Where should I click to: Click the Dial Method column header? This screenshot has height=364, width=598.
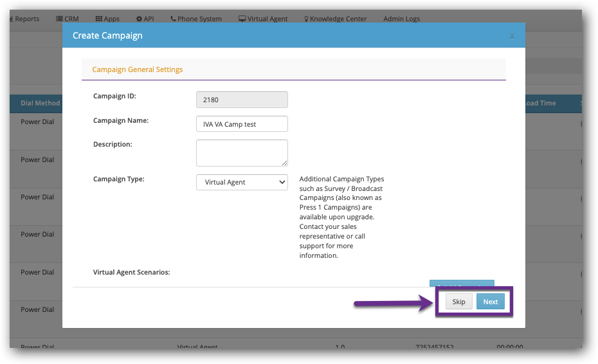40,103
